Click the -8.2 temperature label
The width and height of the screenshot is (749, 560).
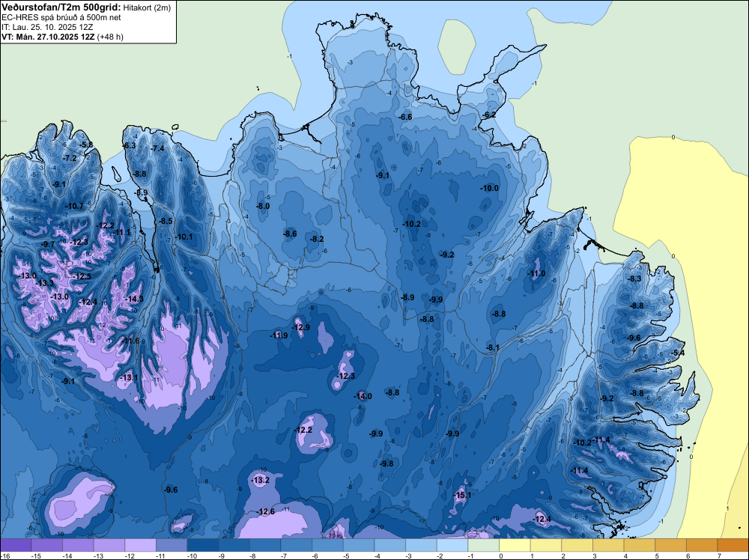point(317,239)
